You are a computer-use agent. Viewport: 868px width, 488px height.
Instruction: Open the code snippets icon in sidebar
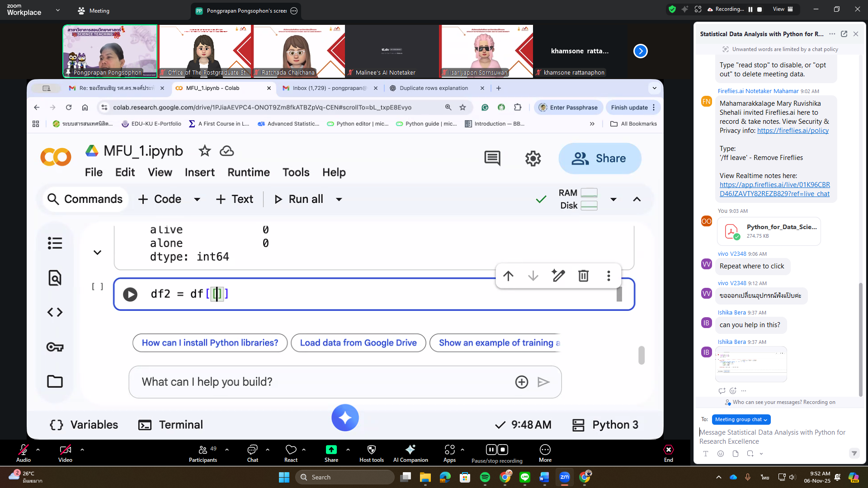point(55,312)
